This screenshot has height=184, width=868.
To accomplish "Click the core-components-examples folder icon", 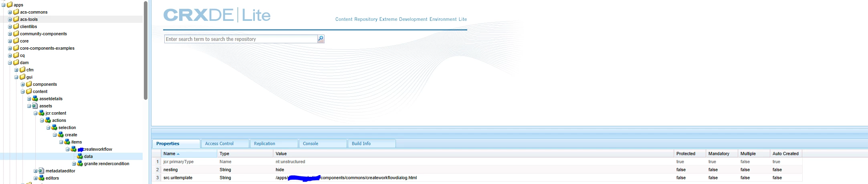I will (16, 48).
